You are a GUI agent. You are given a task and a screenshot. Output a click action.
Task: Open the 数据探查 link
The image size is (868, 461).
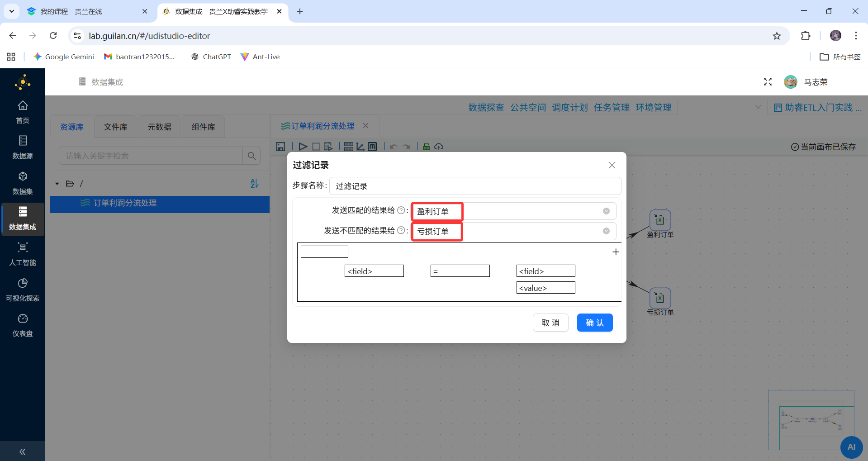[x=486, y=108]
